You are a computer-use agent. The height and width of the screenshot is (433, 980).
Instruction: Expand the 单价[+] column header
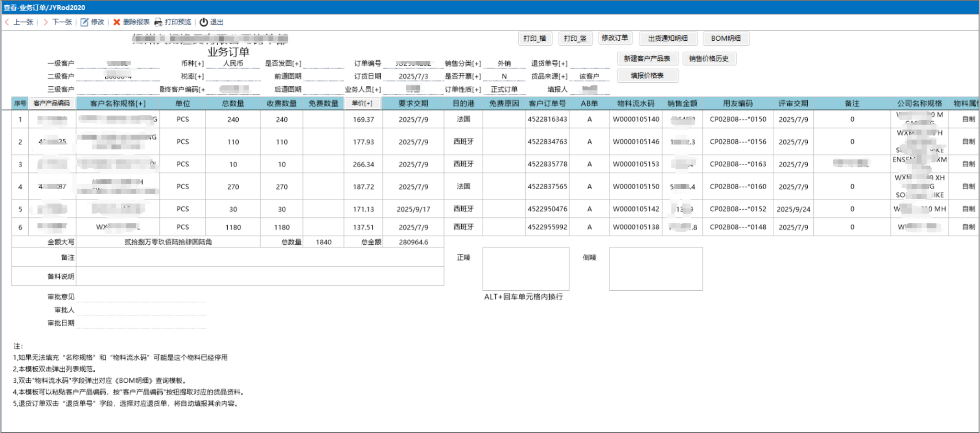pyautogui.click(x=362, y=103)
